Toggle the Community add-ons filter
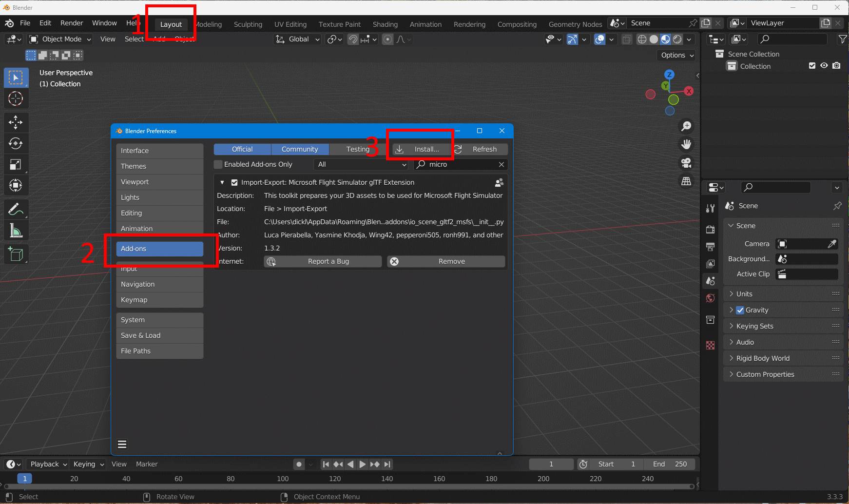 300,149
